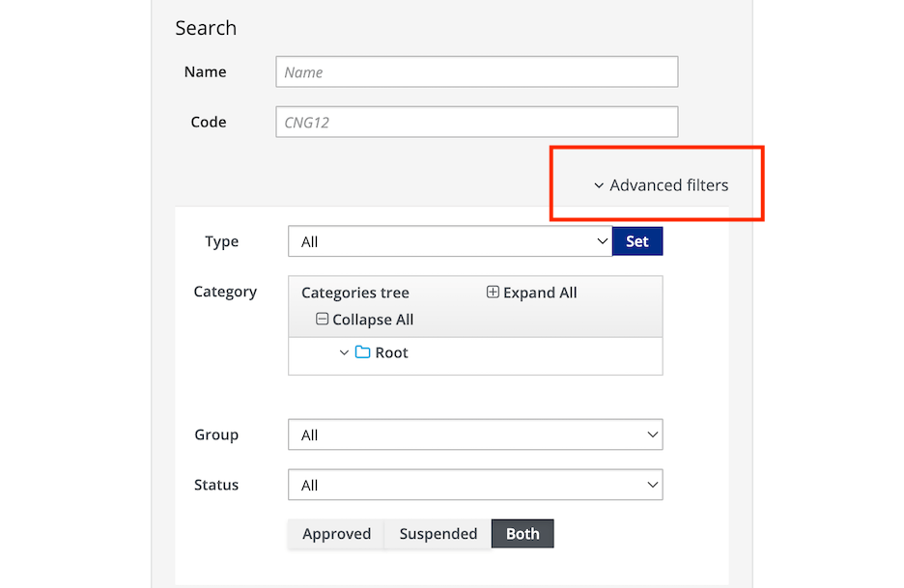Image resolution: width=904 pixels, height=588 pixels.
Task: Click the Collapse All minus icon
Action: (x=323, y=319)
